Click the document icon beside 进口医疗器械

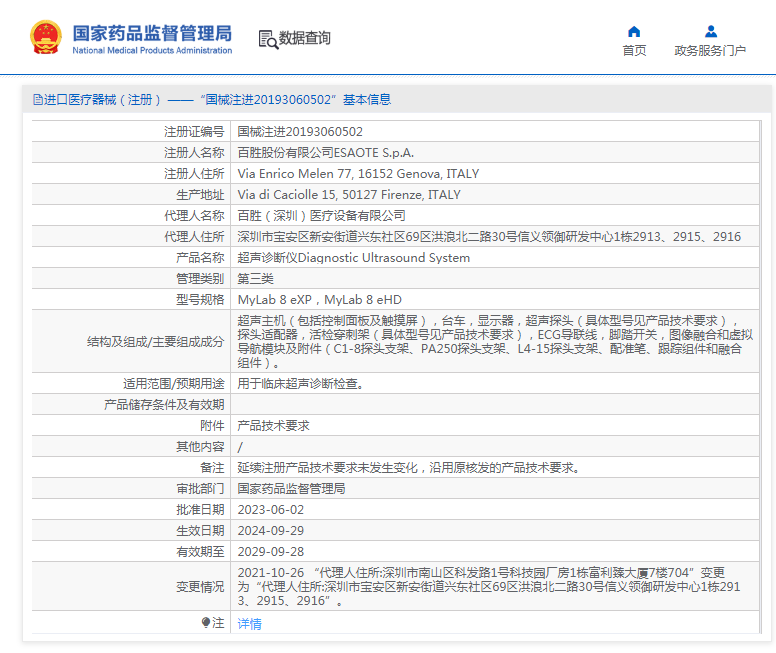(x=37, y=100)
